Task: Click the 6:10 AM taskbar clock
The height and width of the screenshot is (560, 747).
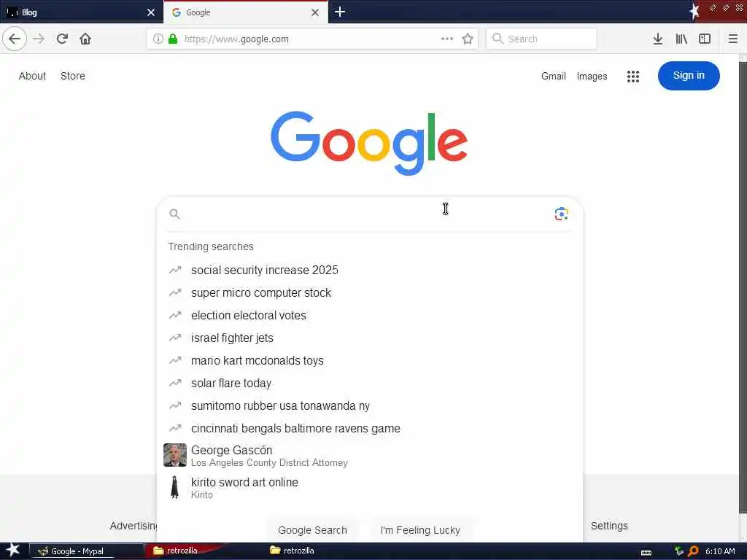Action: pyautogui.click(x=720, y=551)
